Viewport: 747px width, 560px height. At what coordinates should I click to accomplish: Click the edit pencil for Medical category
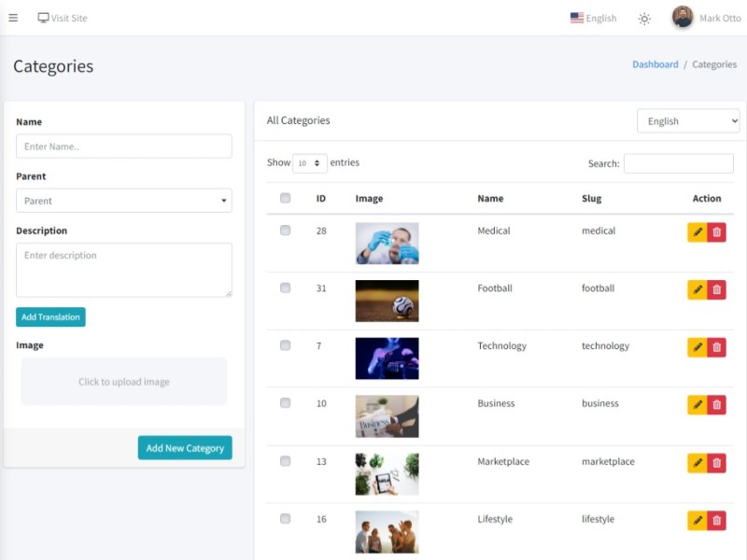pyautogui.click(x=697, y=232)
